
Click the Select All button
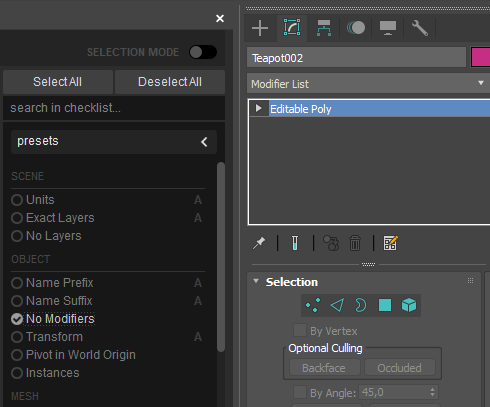58,82
